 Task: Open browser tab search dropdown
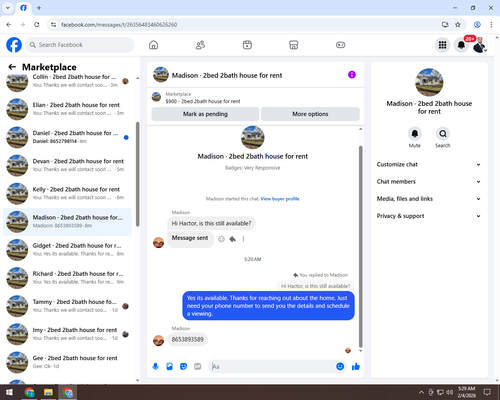coord(8,8)
